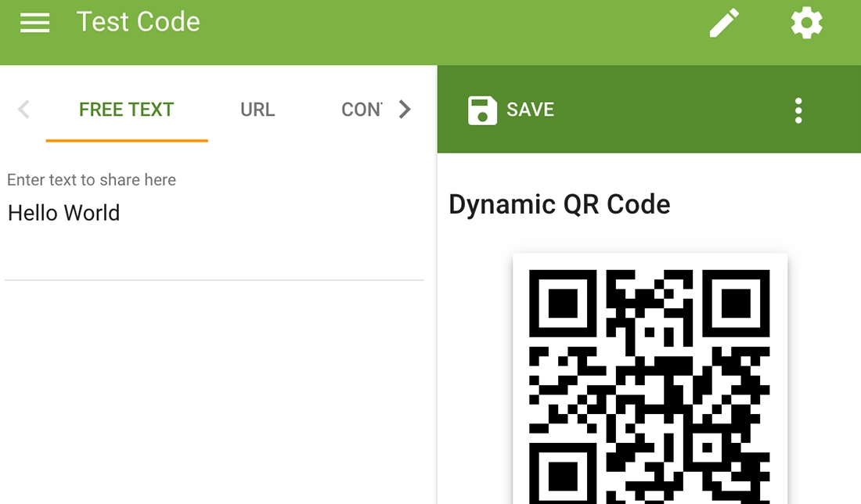
Task: Expand hidden tabs with the grey left arrow
Action: (23, 110)
